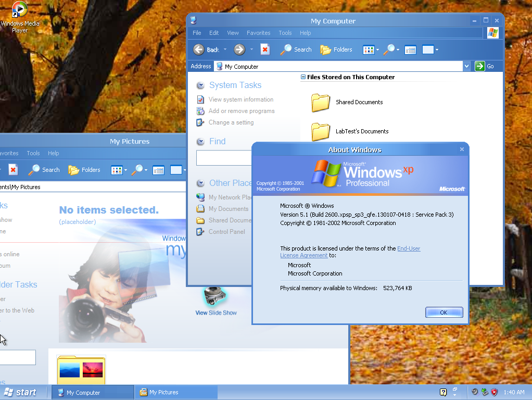Toggle Folders pane in My Pictures toolbar

point(84,170)
